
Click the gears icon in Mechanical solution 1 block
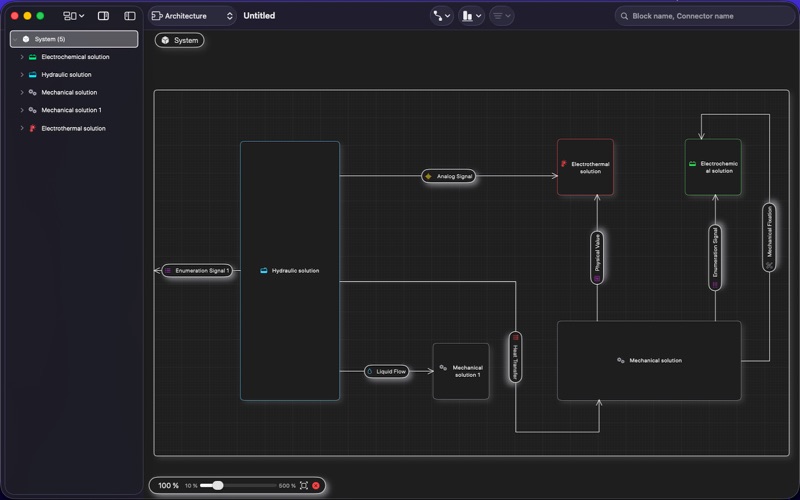click(x=443, y=367)
